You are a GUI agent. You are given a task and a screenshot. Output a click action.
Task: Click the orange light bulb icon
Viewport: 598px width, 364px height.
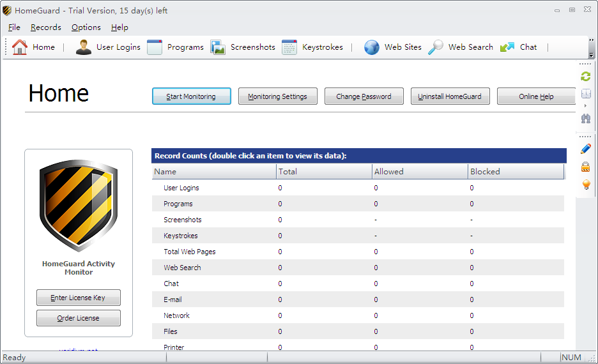[586, 185]
